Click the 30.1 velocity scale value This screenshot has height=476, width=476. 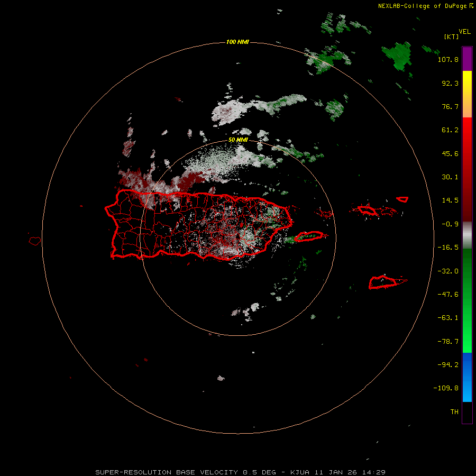pos(450,177)
